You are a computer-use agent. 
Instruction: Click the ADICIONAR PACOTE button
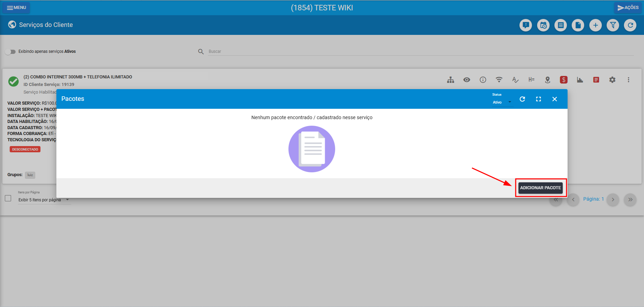click(540, 188)
